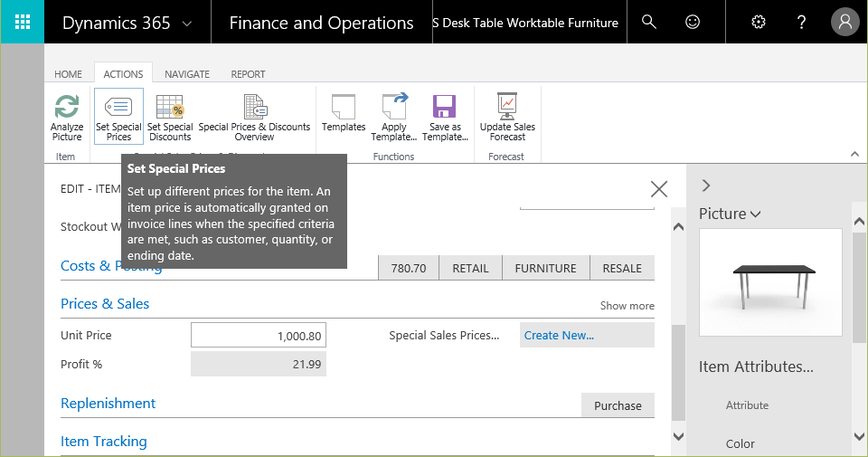Click the RESALE summary value
The height and width of the screenshot is (457, 868).
click(622, 268)
